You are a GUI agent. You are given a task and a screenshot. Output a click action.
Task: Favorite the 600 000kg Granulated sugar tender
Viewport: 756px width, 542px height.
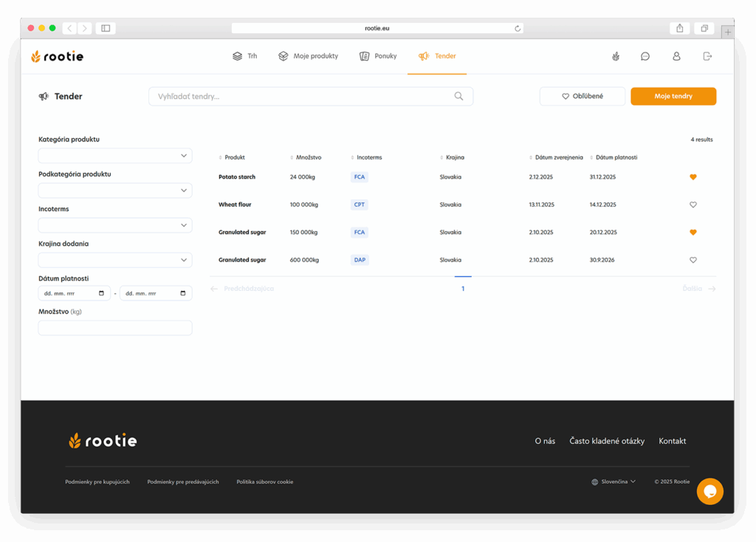pos(693,260)
